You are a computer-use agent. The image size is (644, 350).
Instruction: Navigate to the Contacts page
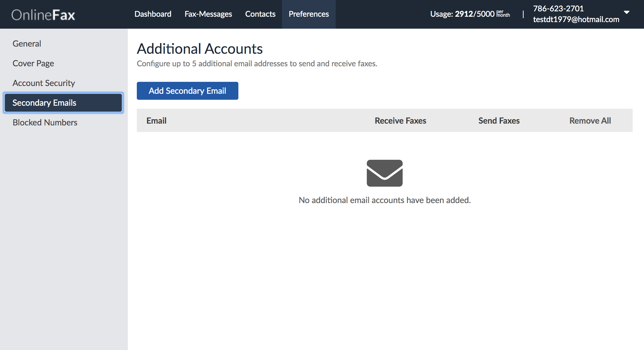[260, 14]
